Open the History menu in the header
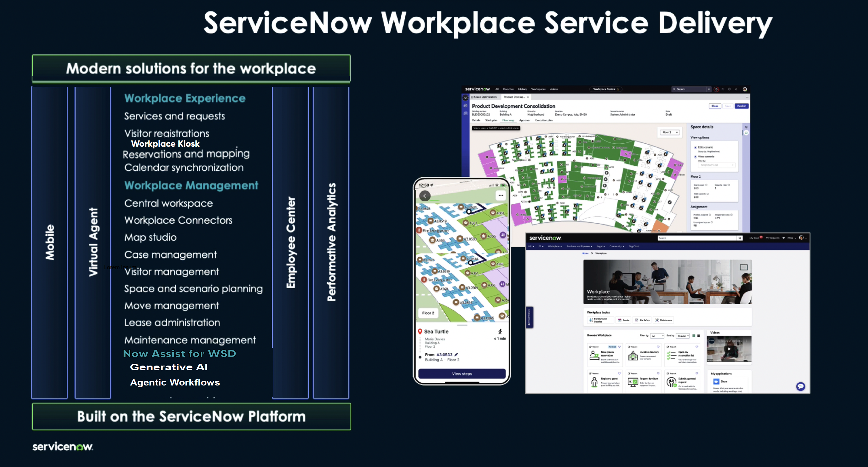868x467 pixels. coord(522,89)
